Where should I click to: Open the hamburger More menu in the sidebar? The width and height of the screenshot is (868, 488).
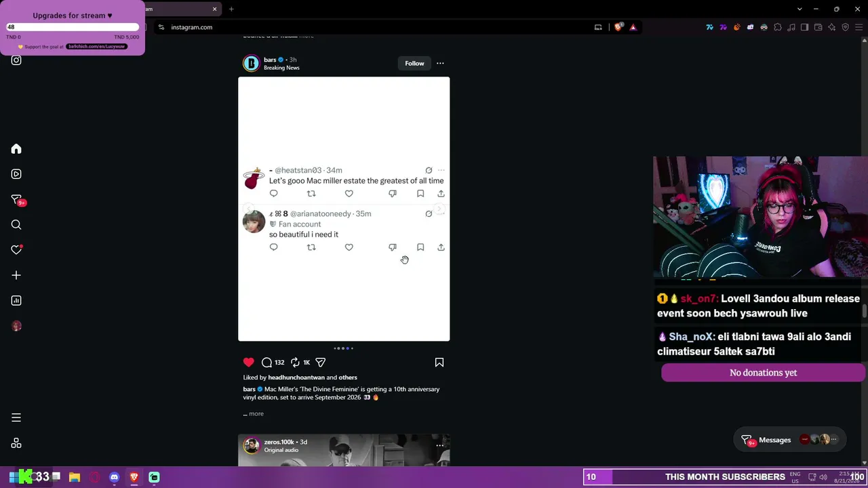click(x=16, y=418)
